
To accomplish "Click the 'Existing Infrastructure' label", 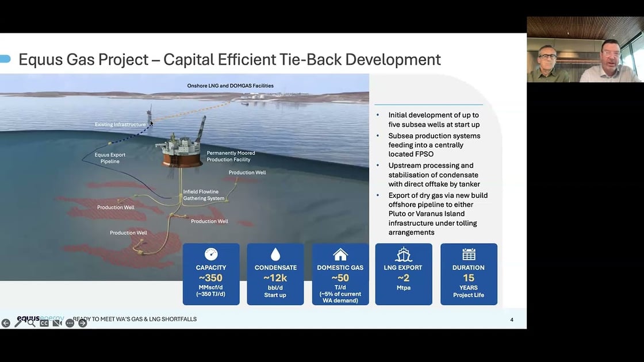I will 120,124.
